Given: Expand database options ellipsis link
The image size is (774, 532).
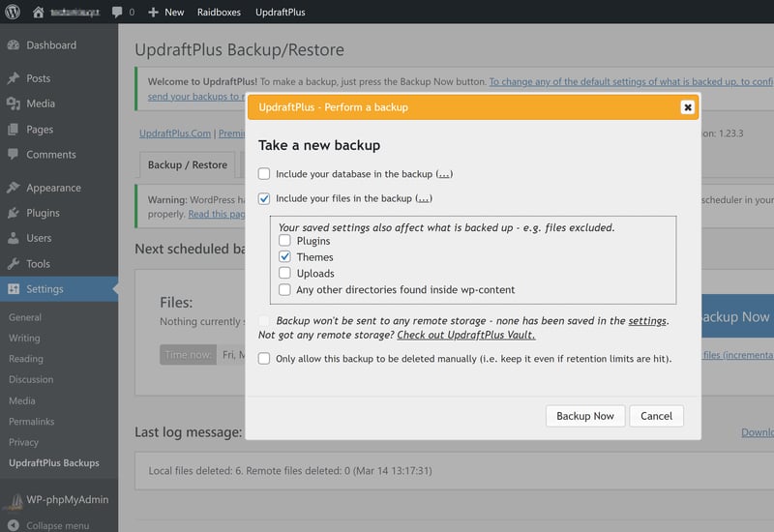Looking at the screenshot, I should [444, 174].
